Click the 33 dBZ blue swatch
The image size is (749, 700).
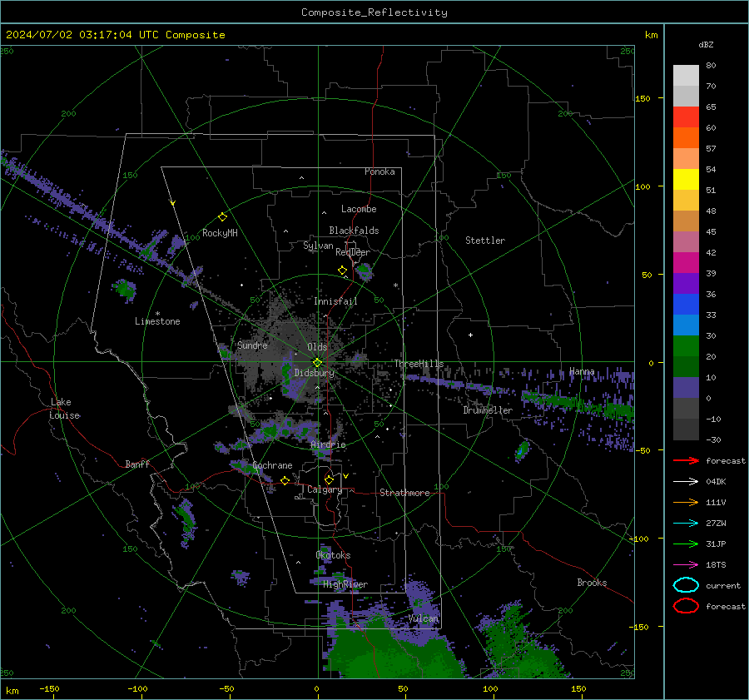click(686, 325)
